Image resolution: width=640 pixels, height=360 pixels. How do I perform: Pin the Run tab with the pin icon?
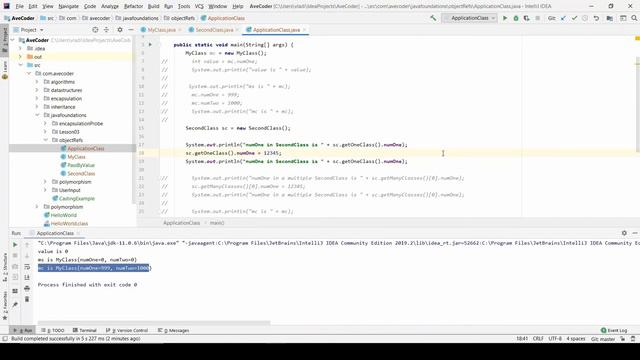pos(15,304)
